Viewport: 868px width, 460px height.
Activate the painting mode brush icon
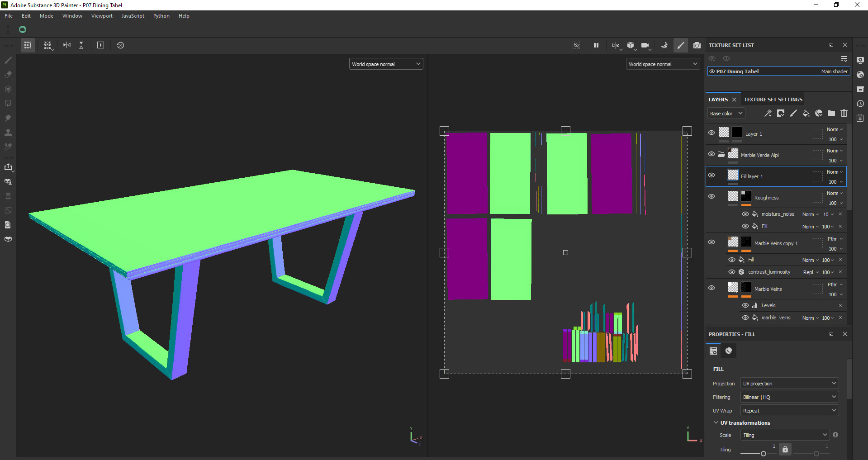(x=681, y=45)
